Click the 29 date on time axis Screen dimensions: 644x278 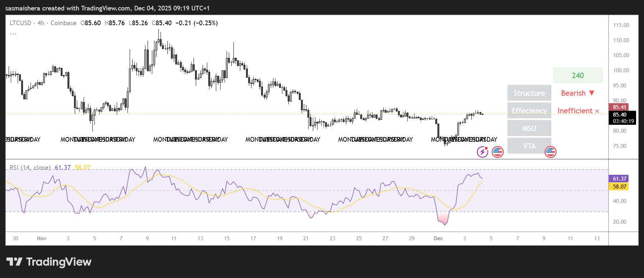tap(412, 238)
